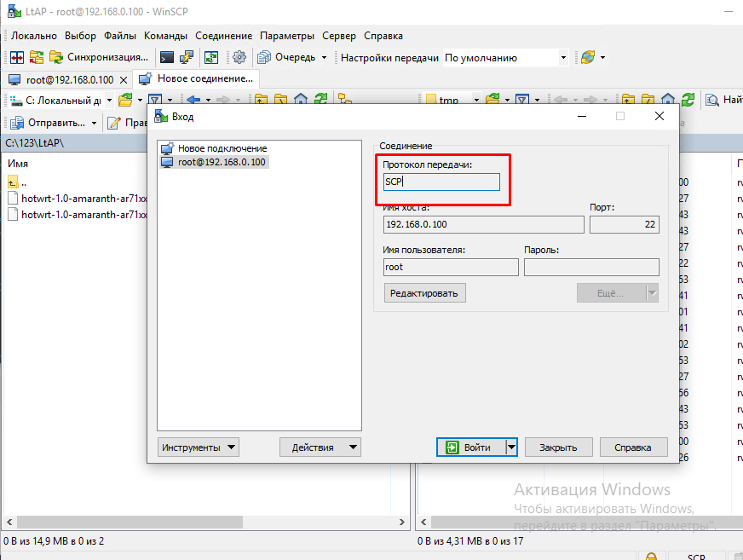Switch to Новое соединение... tab

[x=198, y=78]
